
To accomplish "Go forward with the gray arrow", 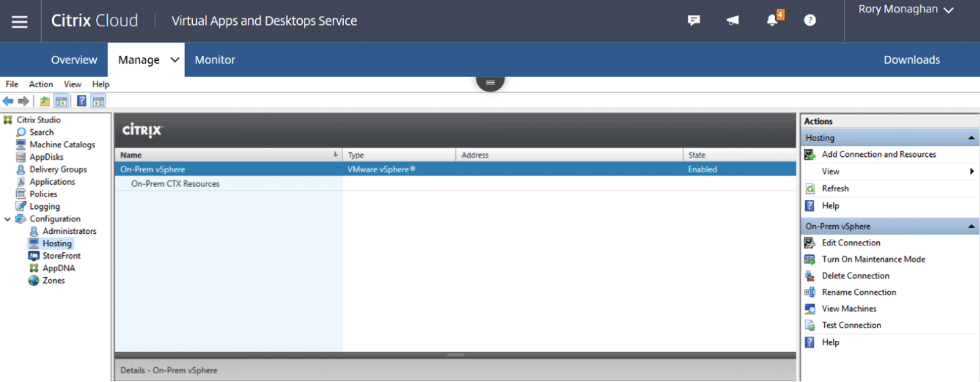I will click(x=24, y=101).
